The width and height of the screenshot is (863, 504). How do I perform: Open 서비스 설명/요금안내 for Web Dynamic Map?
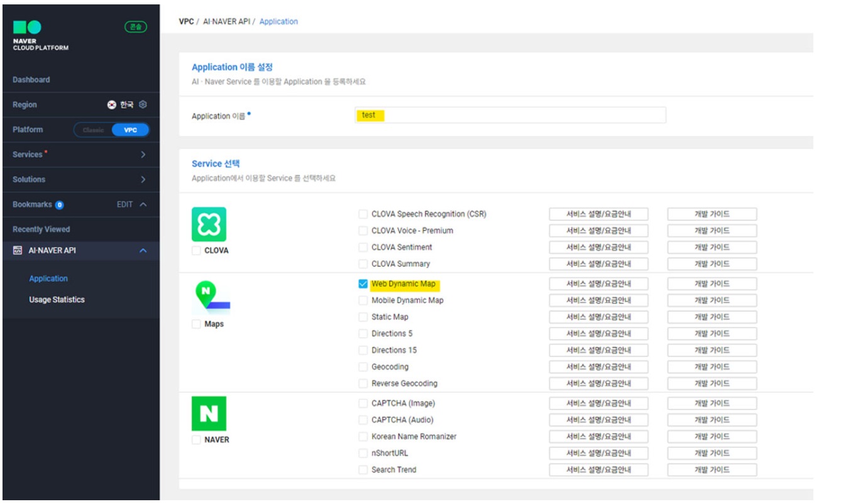(598, 284)
